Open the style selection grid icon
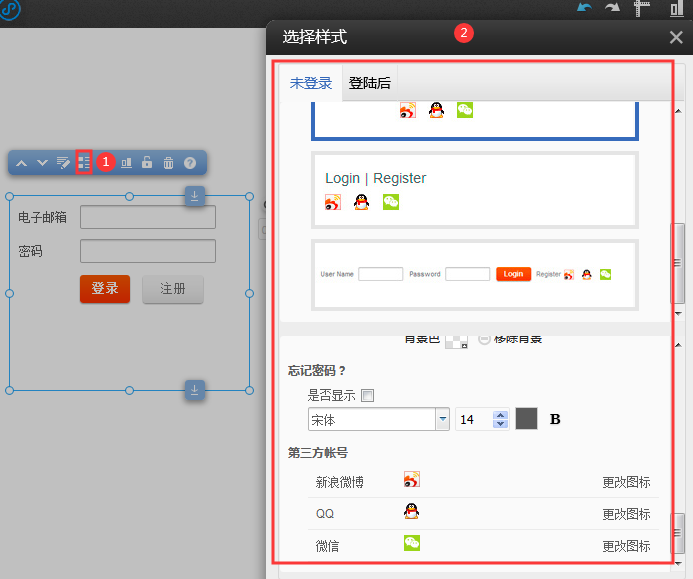The height and width of the screenshot is (579, 693). pyautogui.click(x=84, y=162)
